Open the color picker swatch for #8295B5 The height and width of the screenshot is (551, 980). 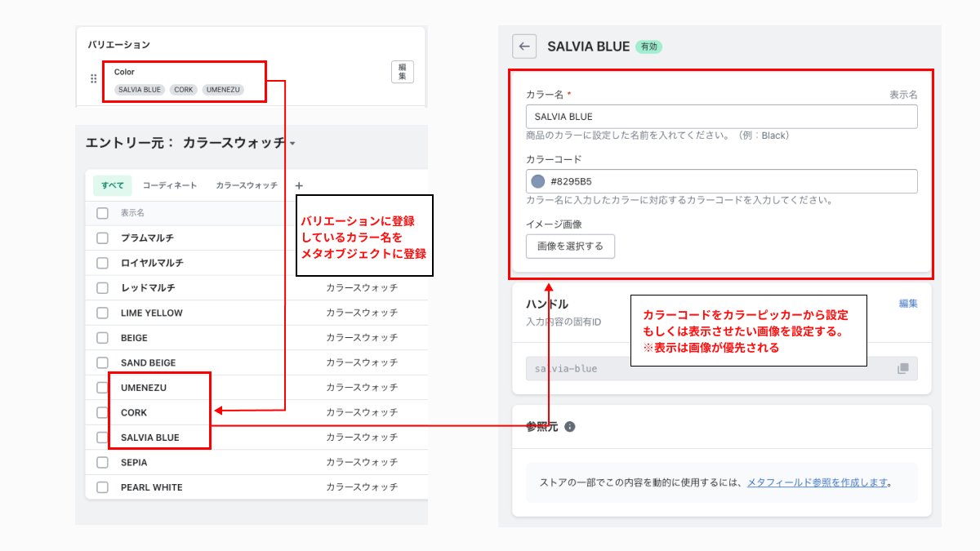[538, 181]
